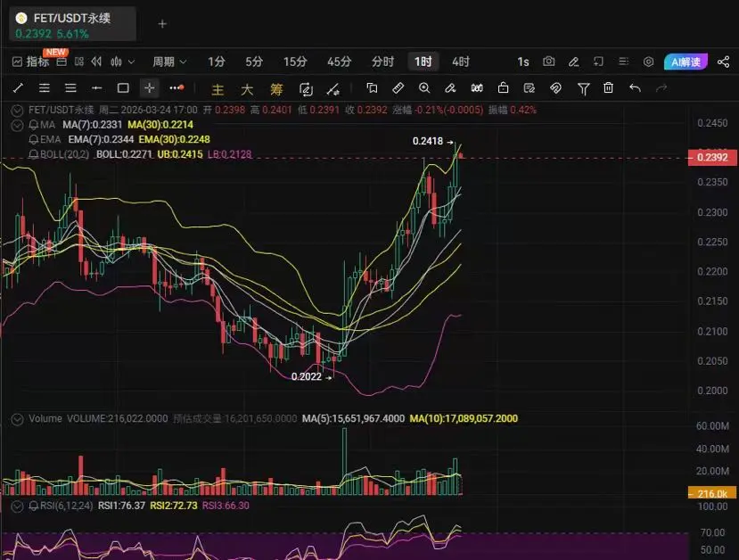The image size is (739, 560).
Task: Click the zoom-in magnifier tool
Action: coord(424,87)
